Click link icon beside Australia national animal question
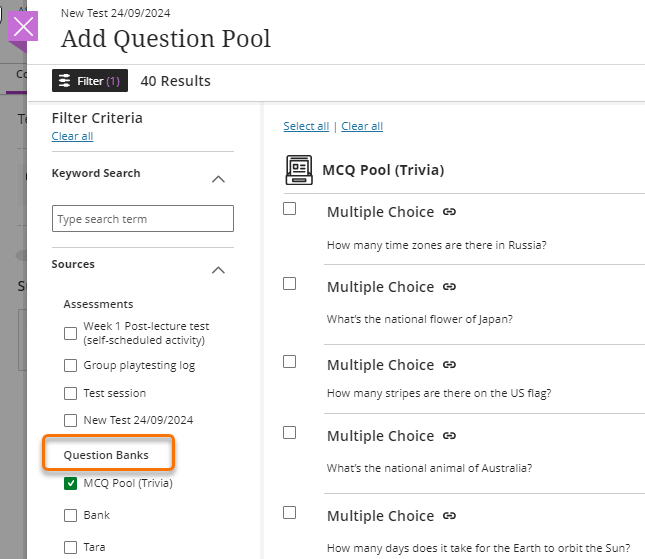 pos(450,436)
